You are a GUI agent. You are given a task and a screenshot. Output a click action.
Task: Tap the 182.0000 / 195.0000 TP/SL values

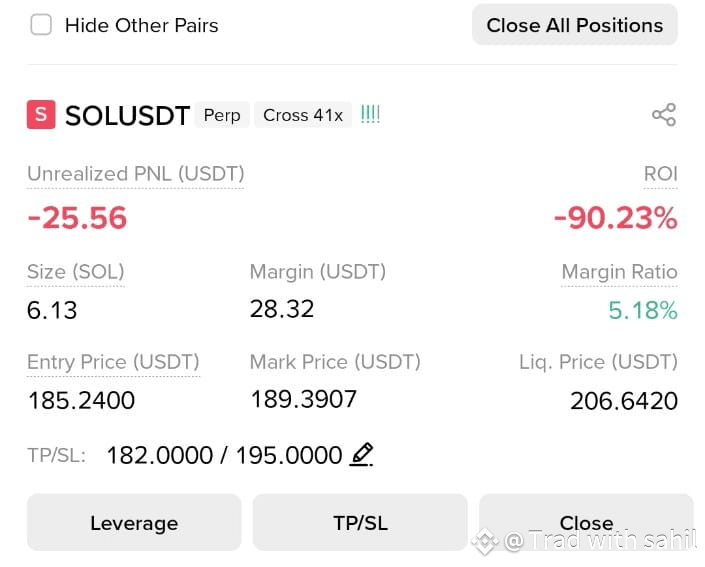pyautogui.click(x=224, y=455)
